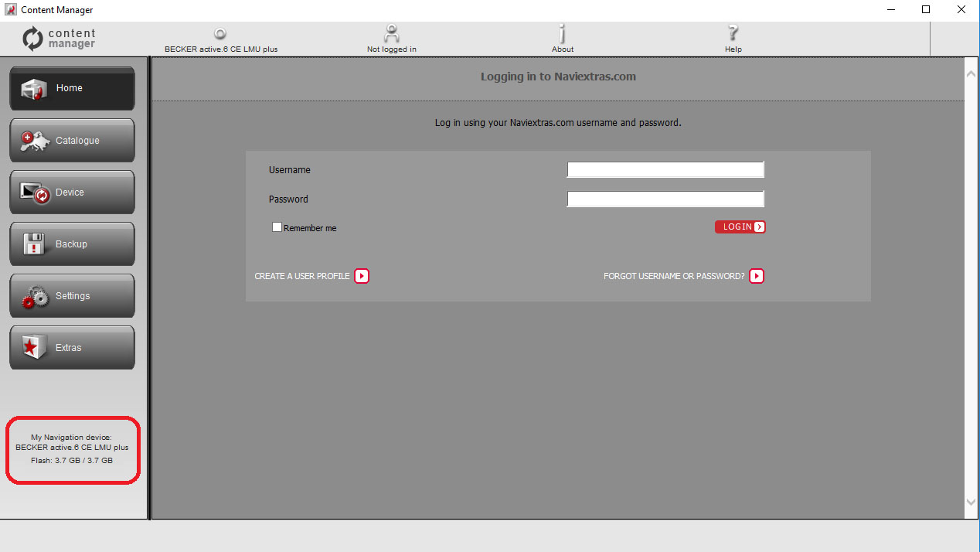Click the My Navigation device label

coord(72,437)
